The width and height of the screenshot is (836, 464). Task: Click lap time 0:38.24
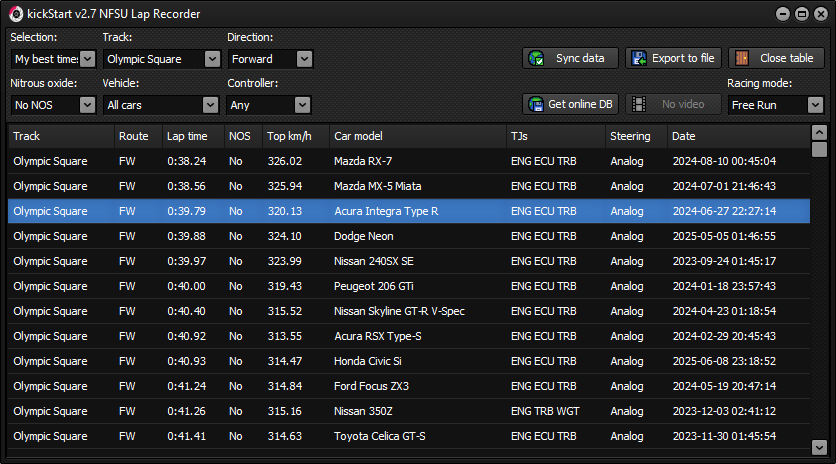point(187,161)
